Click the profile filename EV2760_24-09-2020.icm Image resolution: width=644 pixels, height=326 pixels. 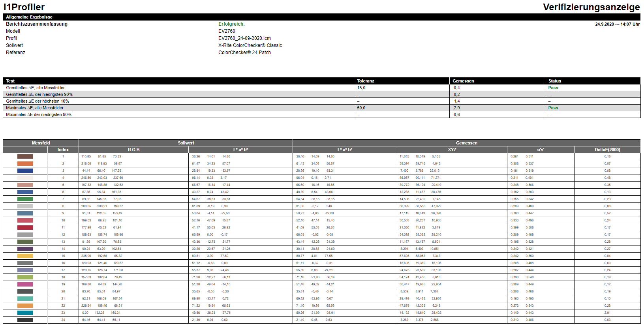[244, 38]
